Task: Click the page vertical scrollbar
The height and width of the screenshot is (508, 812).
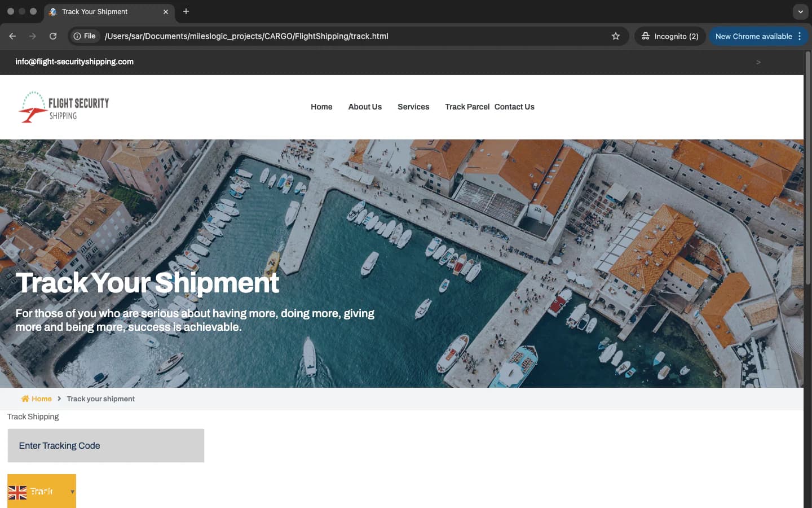Action: pyautogui.click(x=807, y=168)
